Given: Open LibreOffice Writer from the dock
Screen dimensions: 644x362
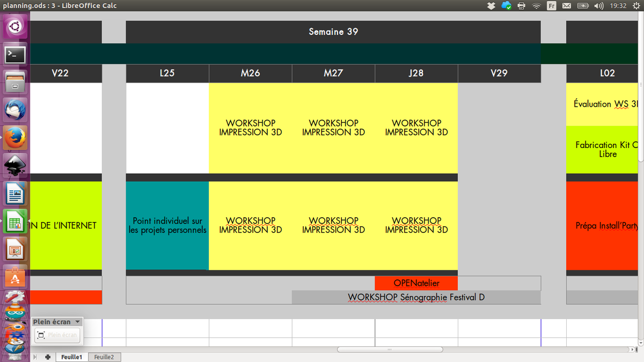Looking at the screenshot, I should 14,194.
